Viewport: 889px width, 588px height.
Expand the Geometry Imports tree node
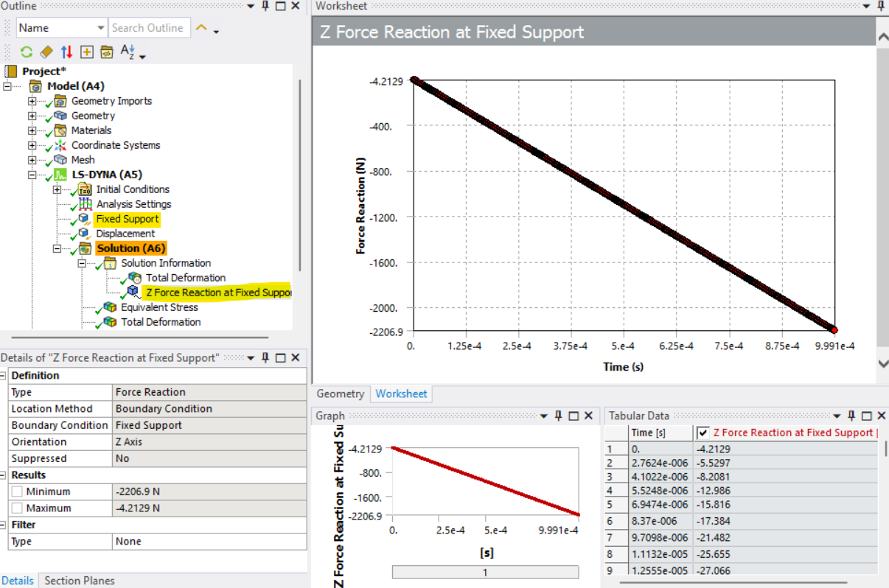(x=32, y=101)
